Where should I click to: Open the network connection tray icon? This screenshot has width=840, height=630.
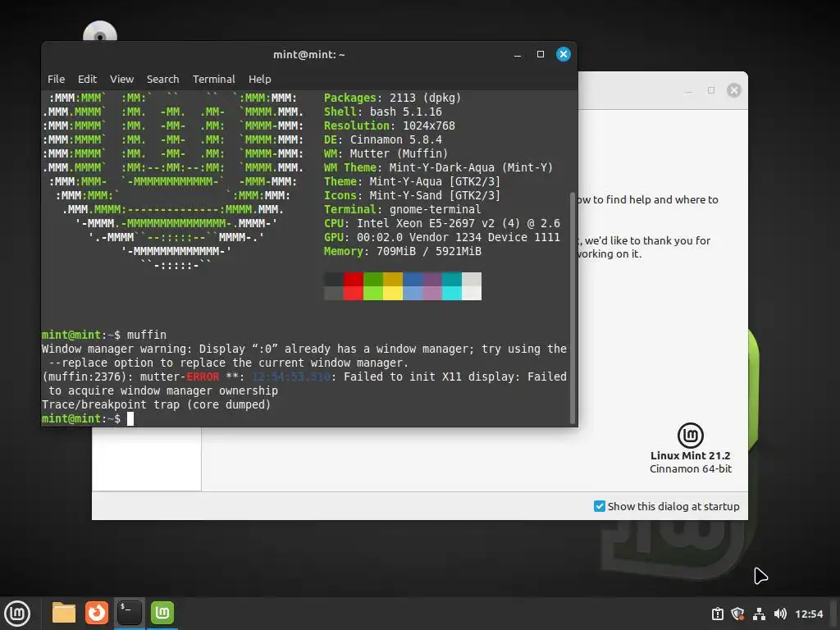pyautogui.click(x=759, y=614)
